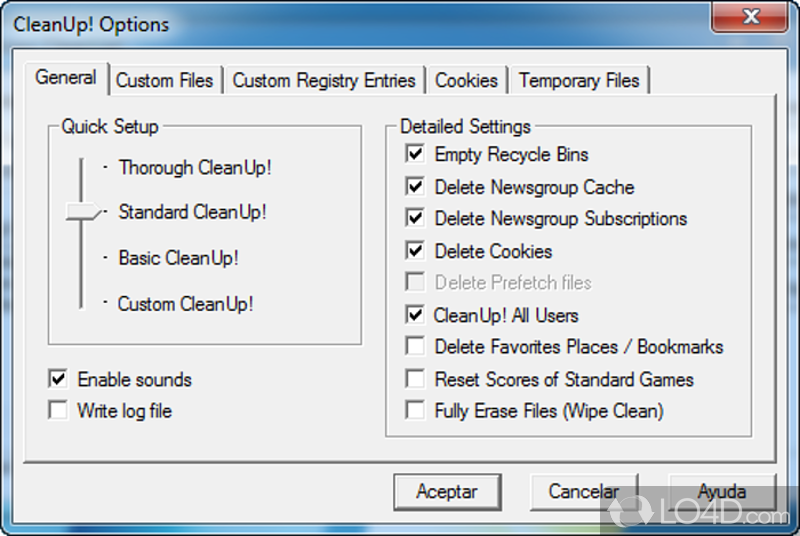Enable Fully Erase Files (Wipe Clean)
The width and height of the screenshot is (800, 536).
tap(415, 411)
